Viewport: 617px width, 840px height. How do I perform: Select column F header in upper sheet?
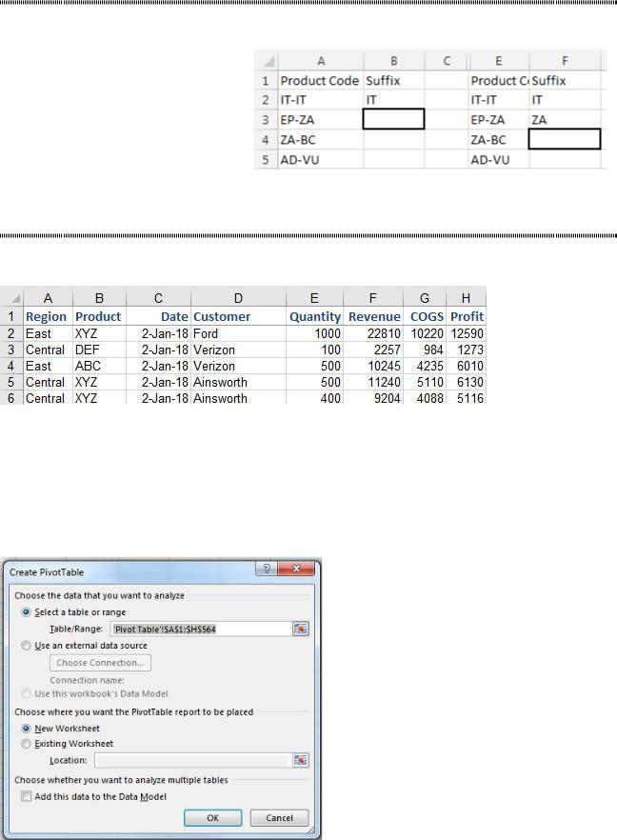pos(565,61)
